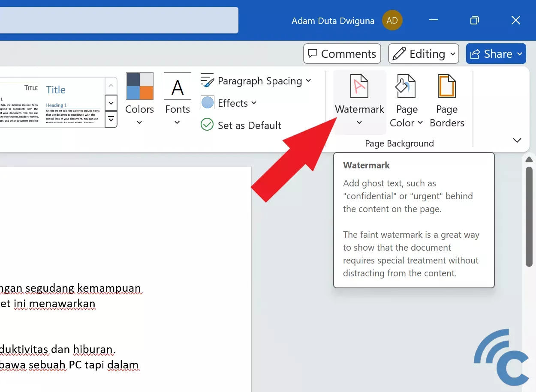
Task: Expand the full style set gallery
Action: pos(111,119)
